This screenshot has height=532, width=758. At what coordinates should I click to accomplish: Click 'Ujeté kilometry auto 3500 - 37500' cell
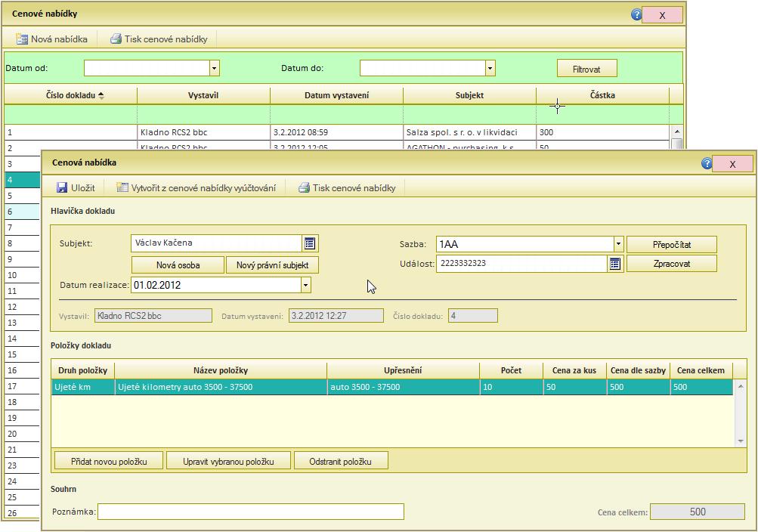pyautogui.click(x=221, y=387)
